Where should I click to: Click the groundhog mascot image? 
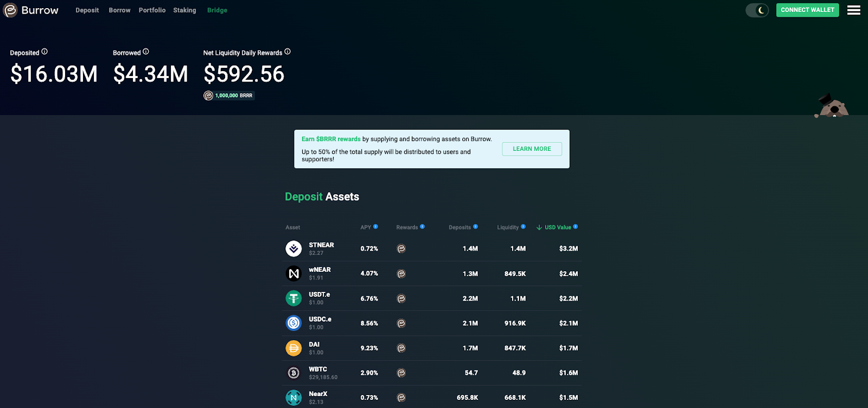pyautogui.click(x=832, y=106)
